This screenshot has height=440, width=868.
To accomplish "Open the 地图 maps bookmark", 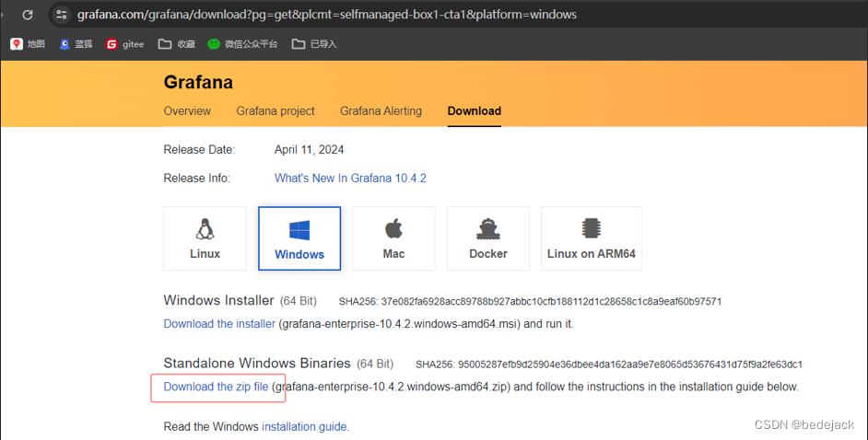I will (x=28, y=43).
